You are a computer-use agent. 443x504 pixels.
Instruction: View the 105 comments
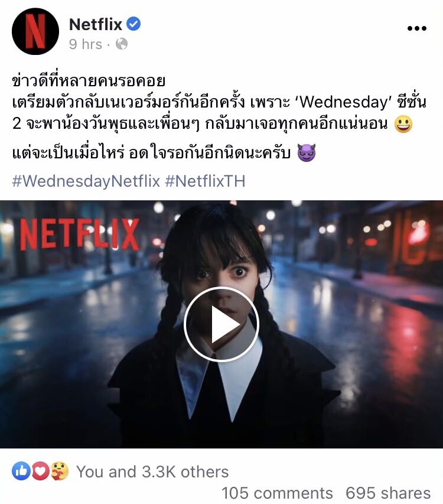(x=277, y=493)
